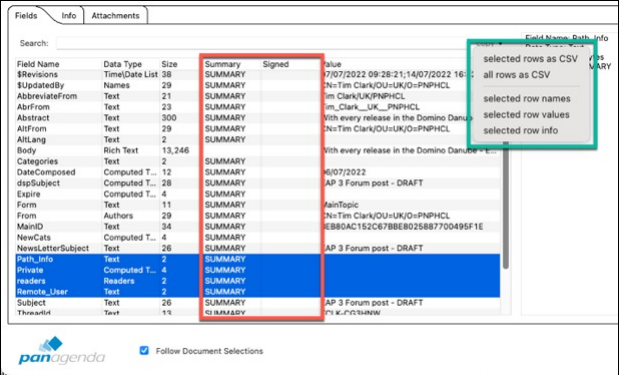Click the panagenda logo
This screenshot has width=619, height=375.
click(x=61, y=351)
